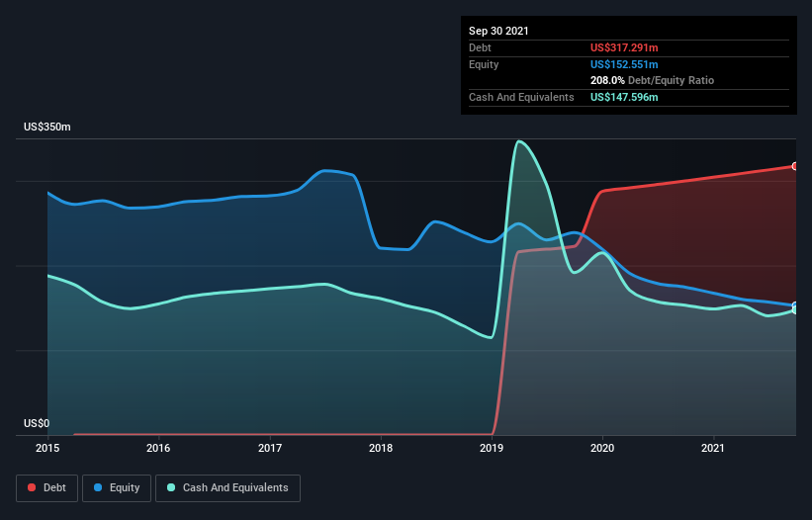
Task: Click the 2018 x-axis label
Action: pyautogui.click(x=381, y=448)
